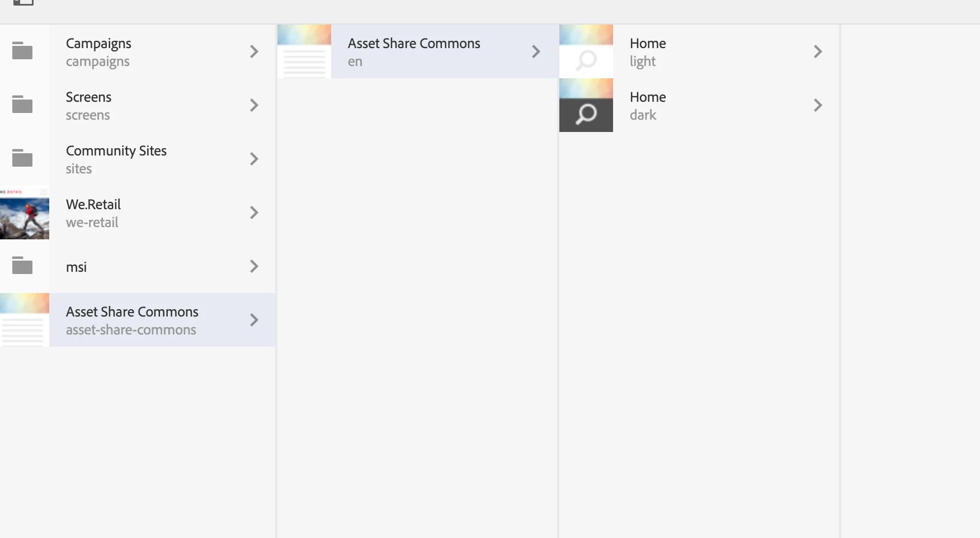Screen dimensions: 980x538
Task: Click the we-retail name text
Action: point(92,223)
